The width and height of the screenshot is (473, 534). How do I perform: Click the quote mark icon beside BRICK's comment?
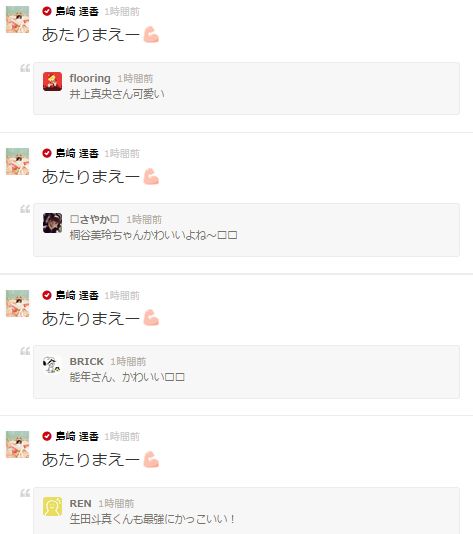[x=25, y=351]
